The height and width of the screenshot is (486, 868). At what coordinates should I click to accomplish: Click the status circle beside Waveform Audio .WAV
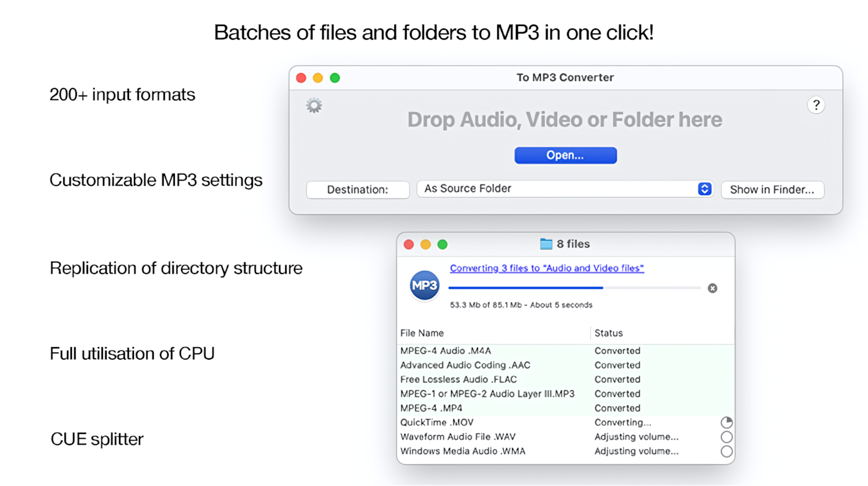click(726, 436)
